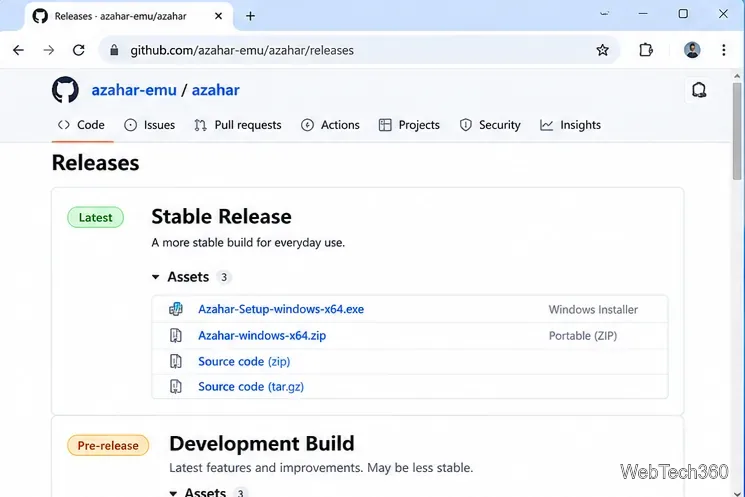Click the page vertical scrollbar thumb
The width and height of the screenshot is (745, 497).
(x=737, y=131)
